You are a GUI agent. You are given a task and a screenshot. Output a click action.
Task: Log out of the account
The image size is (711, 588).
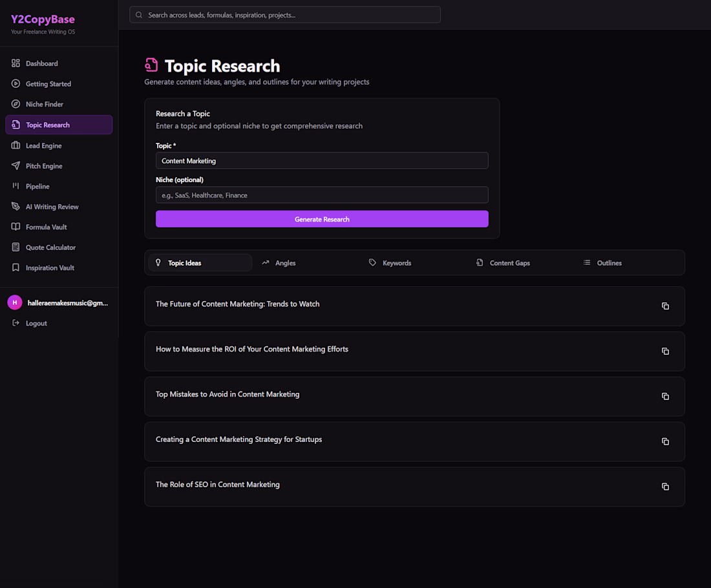(36, 323)
